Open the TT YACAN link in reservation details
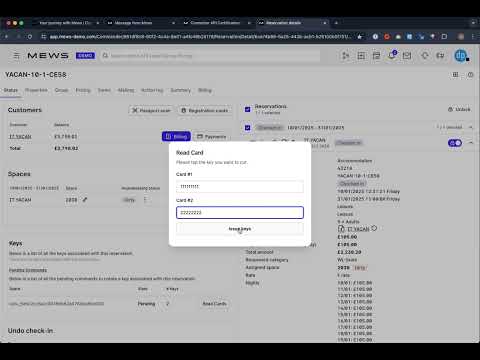This screenshot has width=480, height=360. click(358, 229)
